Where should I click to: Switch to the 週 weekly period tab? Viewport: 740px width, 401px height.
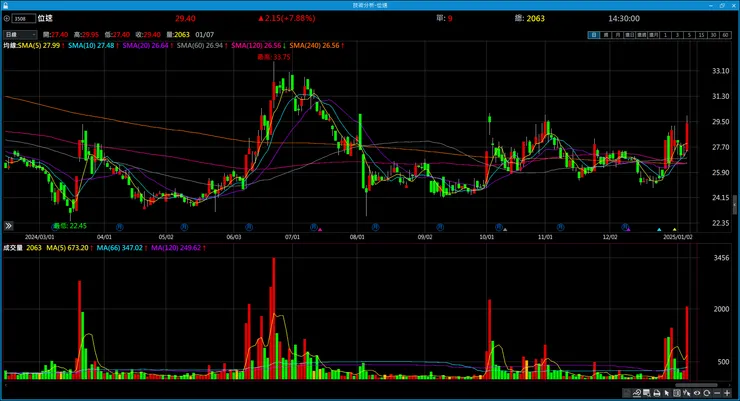605,35
